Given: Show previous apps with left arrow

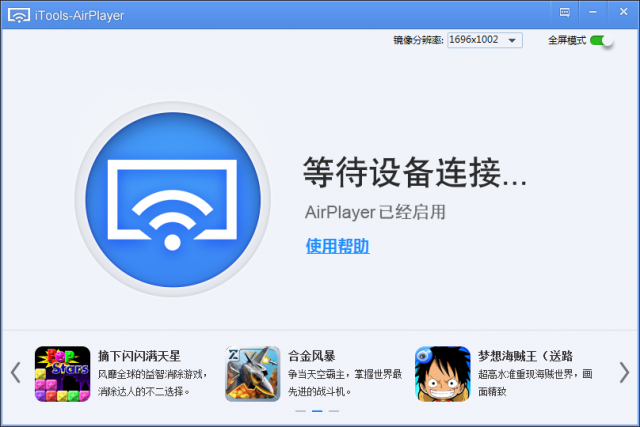Looking at the screenshot, I should click(x=16, y=372).
